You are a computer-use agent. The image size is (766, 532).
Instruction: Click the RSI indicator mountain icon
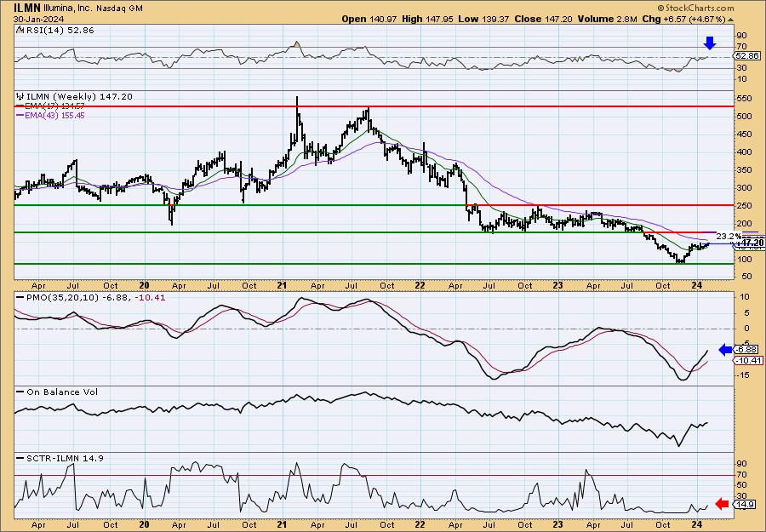(20, 31)
